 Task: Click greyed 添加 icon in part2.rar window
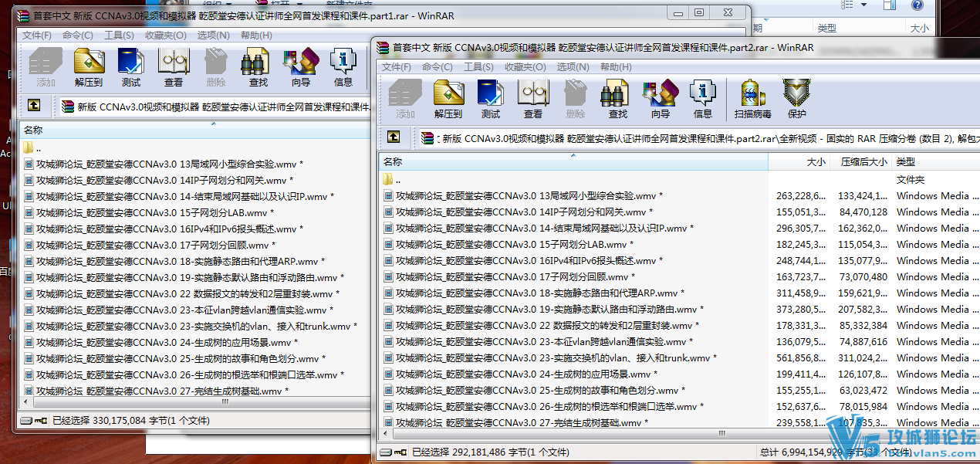click(x=405, y=99)
